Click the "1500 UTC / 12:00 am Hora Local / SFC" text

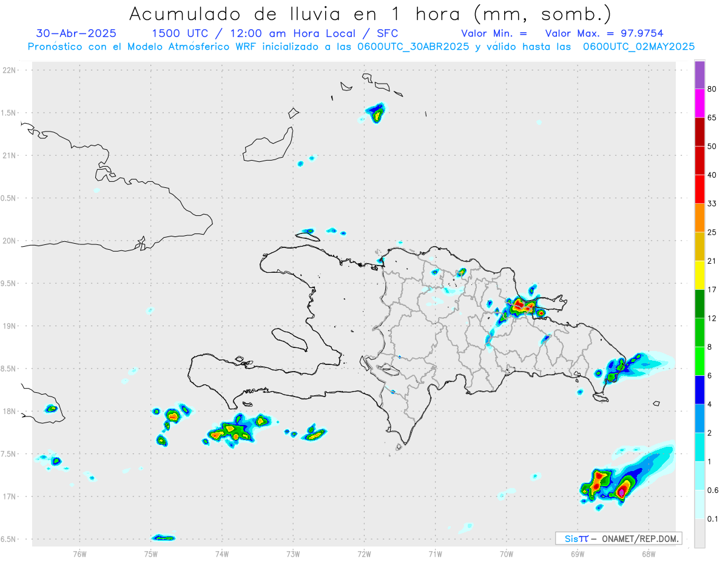pos(275,33)
